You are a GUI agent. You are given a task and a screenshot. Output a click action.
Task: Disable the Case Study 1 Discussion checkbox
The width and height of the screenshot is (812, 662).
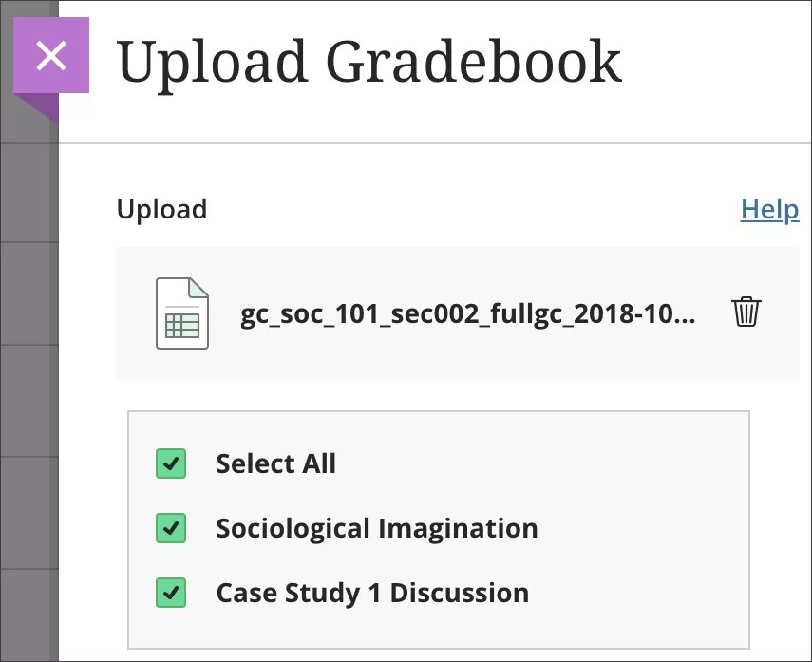point(171,592)
